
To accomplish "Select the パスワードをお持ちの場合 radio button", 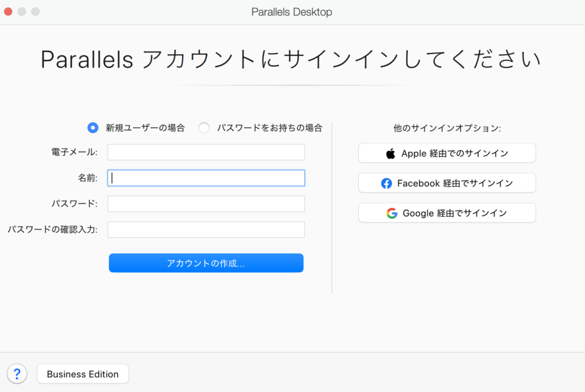I will 204,128.
